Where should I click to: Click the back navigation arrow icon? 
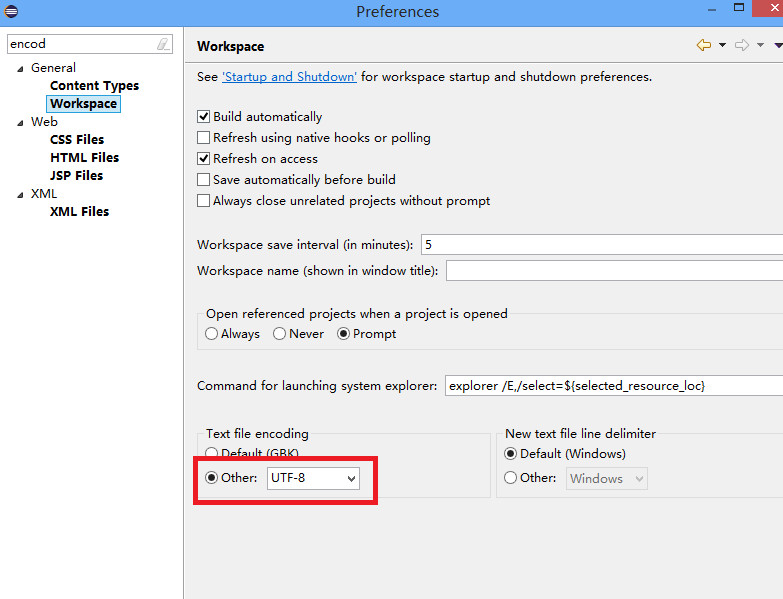click(704, 45)
